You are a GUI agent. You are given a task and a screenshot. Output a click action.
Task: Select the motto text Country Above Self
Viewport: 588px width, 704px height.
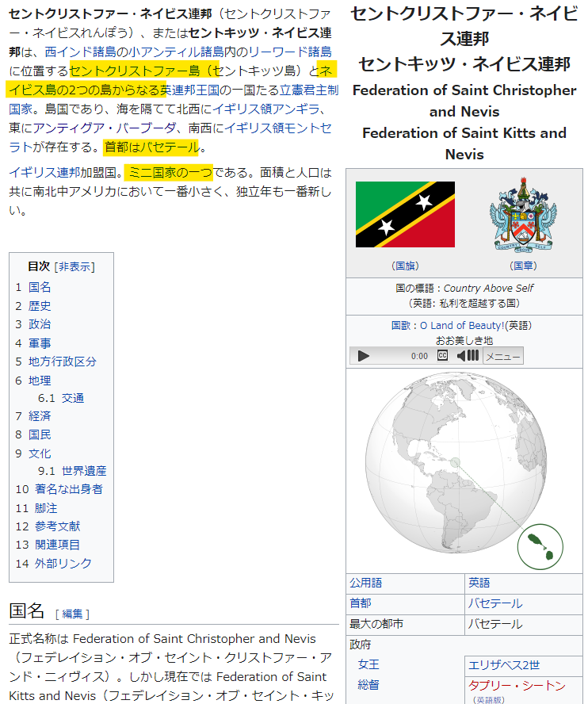click(489, 289)
